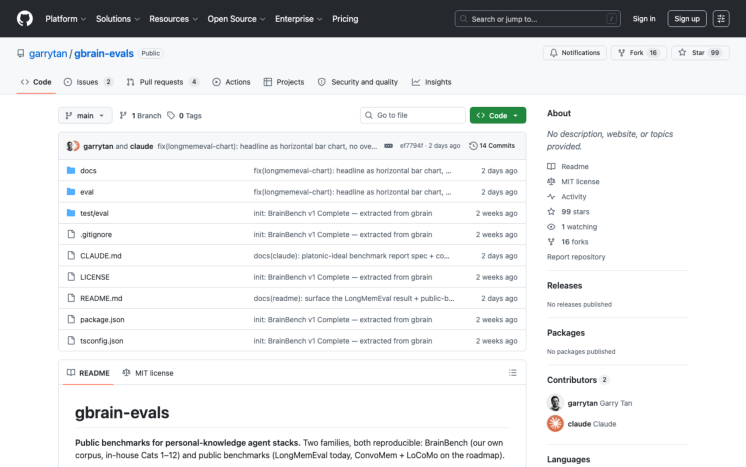The image size is (746, 467).
Task: Switch to the Insights tab
Action: click(432, 82)
